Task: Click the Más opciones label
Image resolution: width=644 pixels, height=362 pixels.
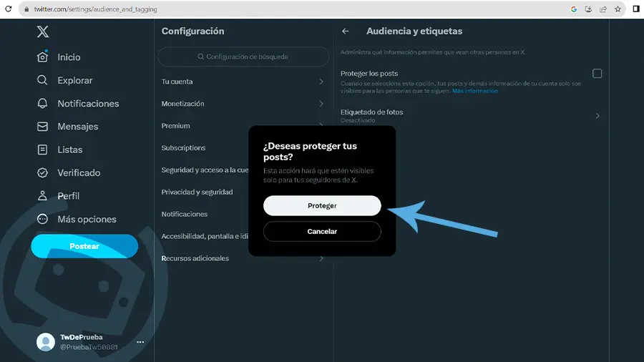Action: [x=87, y=219]
